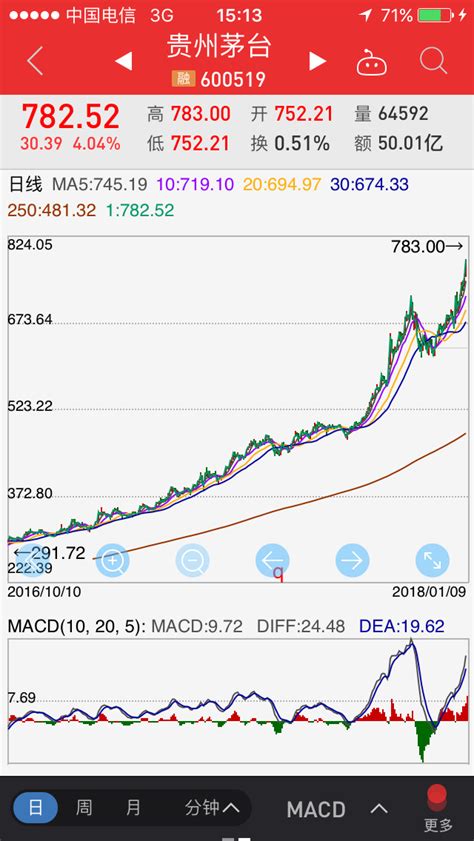Tap the 250:481.32 moving average label
This screenshot has height=841, width=474.
pyautogui.click(x=52, y=210)
